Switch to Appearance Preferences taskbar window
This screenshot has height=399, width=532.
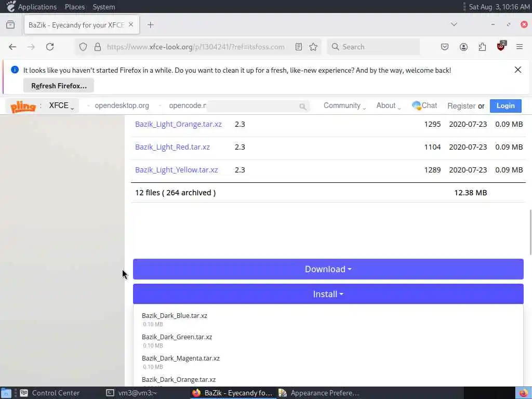(318, 393)
